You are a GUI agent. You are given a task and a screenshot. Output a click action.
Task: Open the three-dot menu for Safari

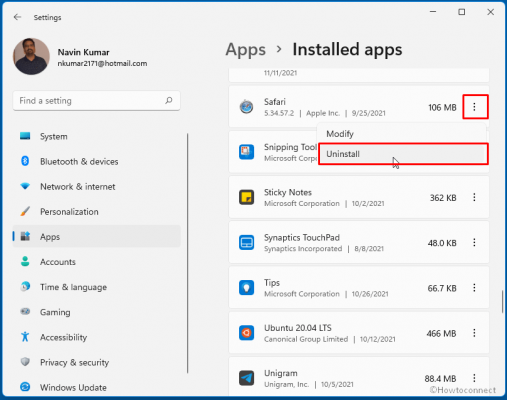coord(474,107)
